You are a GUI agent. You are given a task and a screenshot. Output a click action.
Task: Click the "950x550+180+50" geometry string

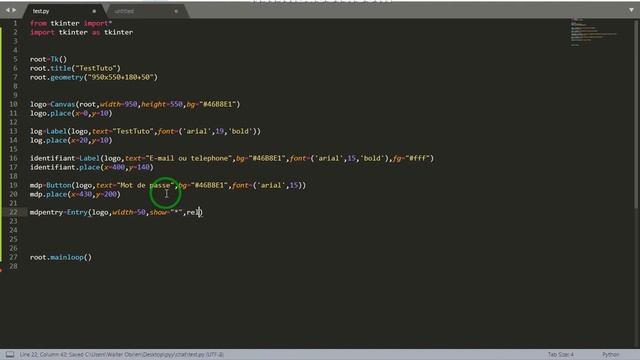pos(120,77)
